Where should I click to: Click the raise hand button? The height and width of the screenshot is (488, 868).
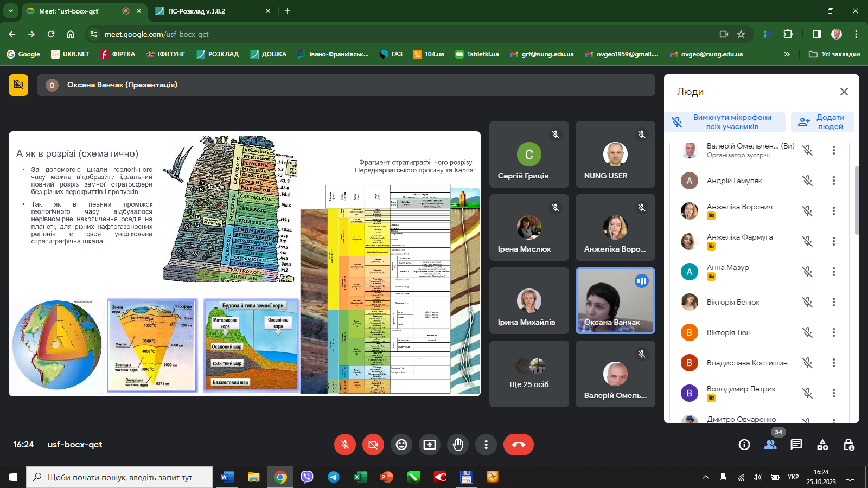(x=458, y=445)
